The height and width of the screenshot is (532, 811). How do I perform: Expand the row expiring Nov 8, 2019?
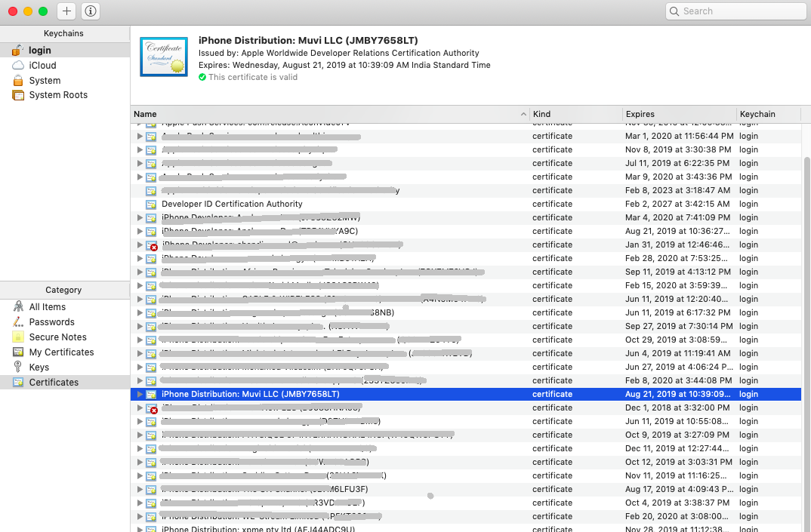pyautogui.click(x=139, y=149)
